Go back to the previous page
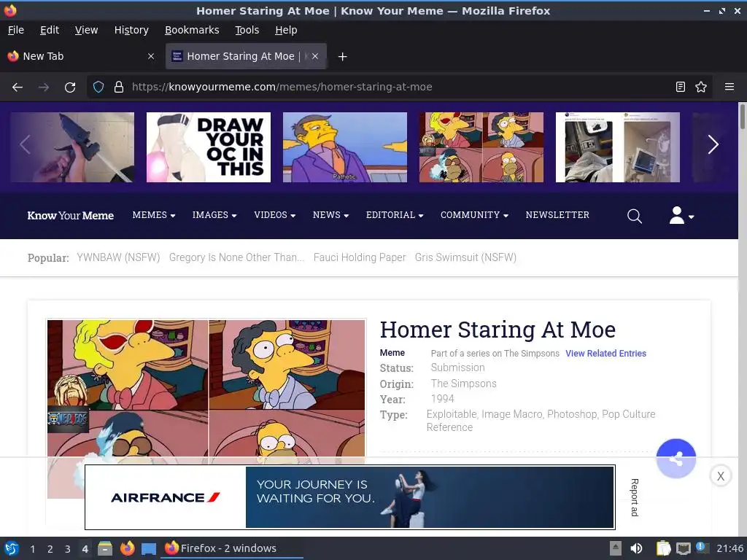The height and width of the screenshot is (560, 747). [x=18, y=87]
